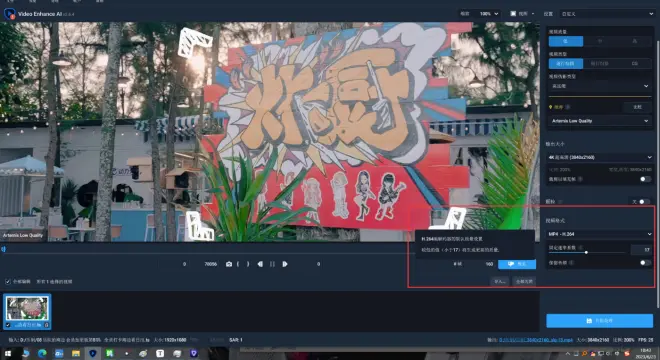The width and height of the screenshot is (660, 360).
Task: Click the right settings panel vertical scrollbar
Action: coord(657,174)
